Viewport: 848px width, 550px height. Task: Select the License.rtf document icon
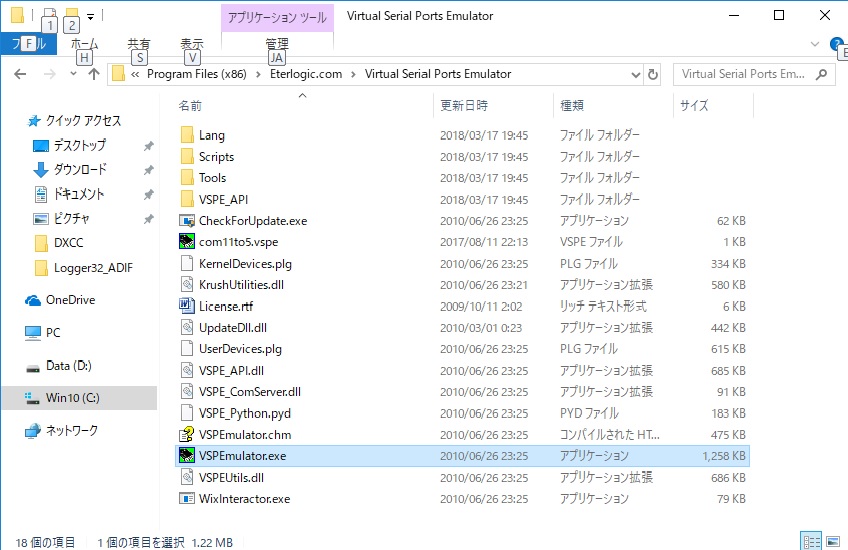coord(187,306)
